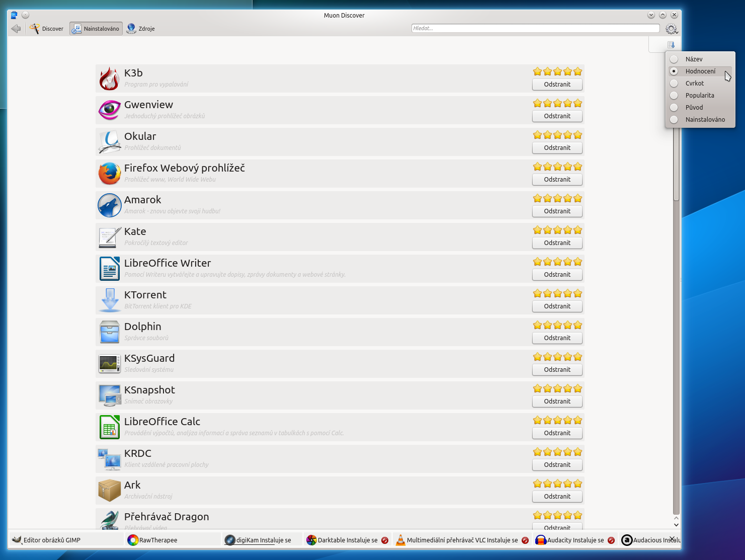Screen dimensions: 745x560
Task: Remove Gwenview with Odstranit button
Action: (x=557, y=116)
